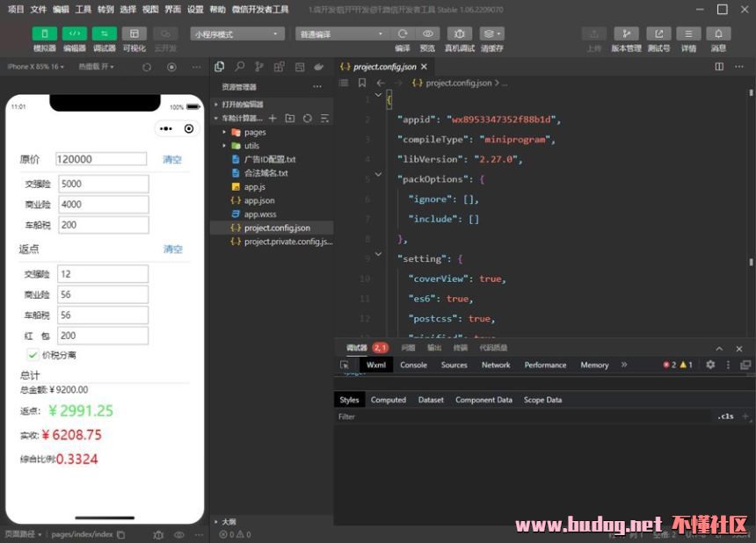Viewport: 756px width, 543px height.
Task: Click the test account (测试号) icon
Action: coord(658,33)
